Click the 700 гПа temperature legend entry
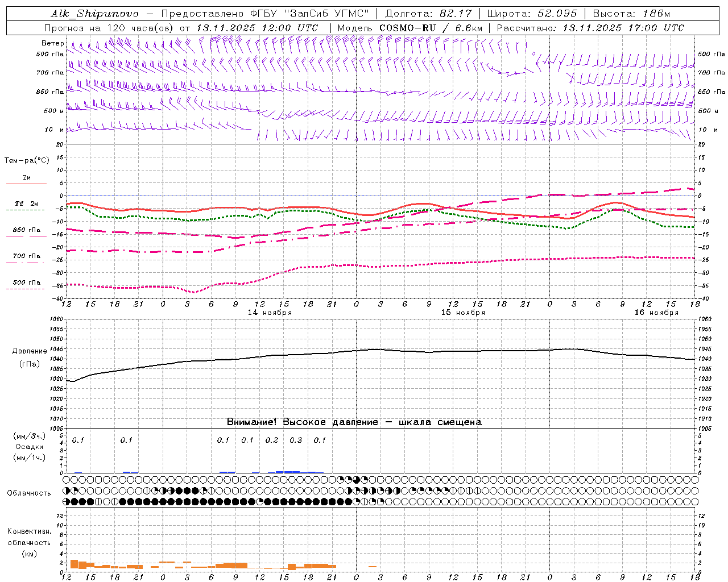Screen dimensions: 728x582 [x=26, y=256]
